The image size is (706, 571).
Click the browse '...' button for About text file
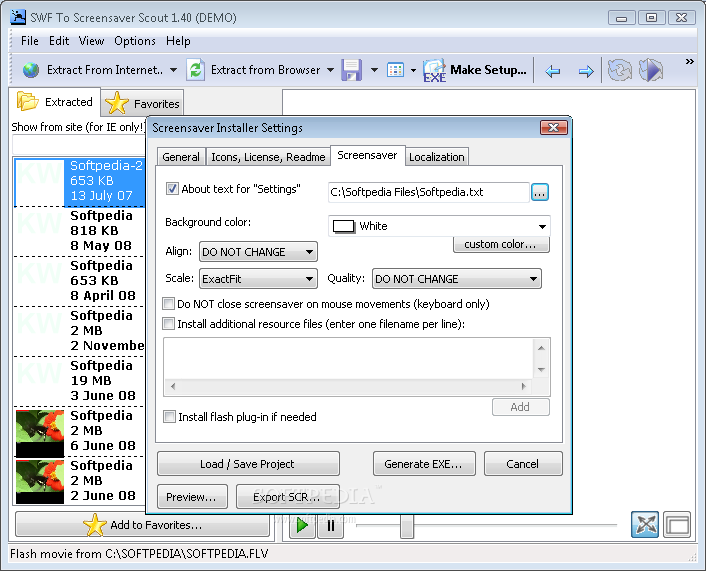point(540,192)
